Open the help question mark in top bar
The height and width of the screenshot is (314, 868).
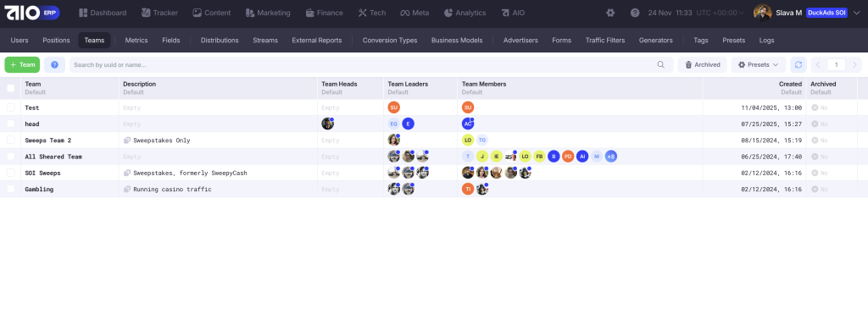point(635,13)
